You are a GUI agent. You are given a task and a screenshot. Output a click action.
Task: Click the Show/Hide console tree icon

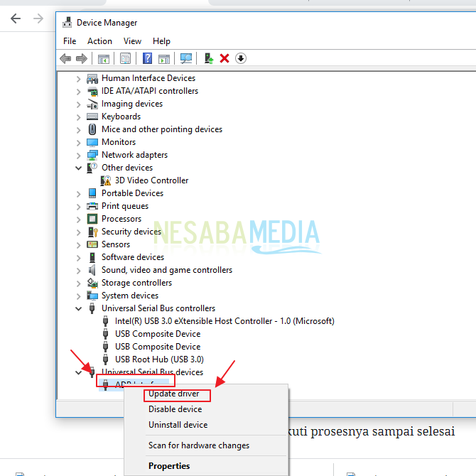coord(104,58)
